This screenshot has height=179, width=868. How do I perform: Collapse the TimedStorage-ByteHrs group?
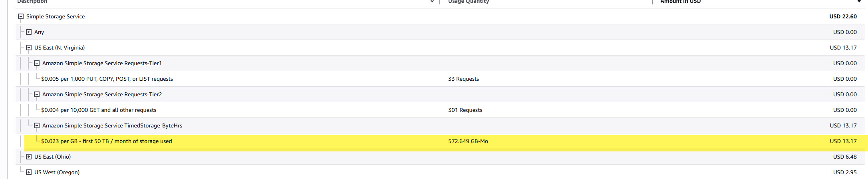click(37, 125)
